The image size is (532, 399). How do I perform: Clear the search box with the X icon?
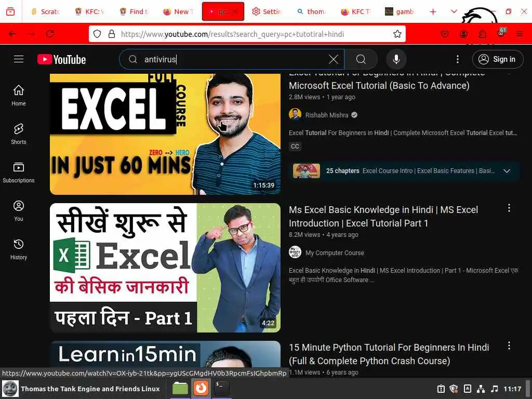(x=333, y=59)
